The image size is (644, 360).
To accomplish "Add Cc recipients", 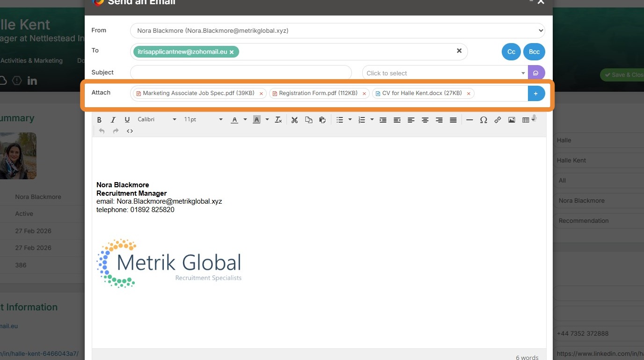I will click(x=512, y=52).
